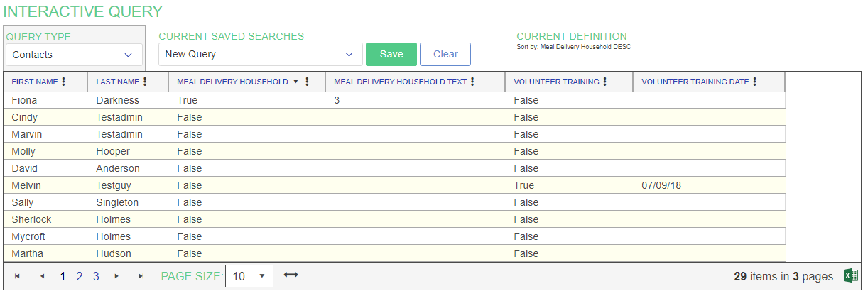Sort by Last Name column header

pyautogui.click(x=118, y=82)
